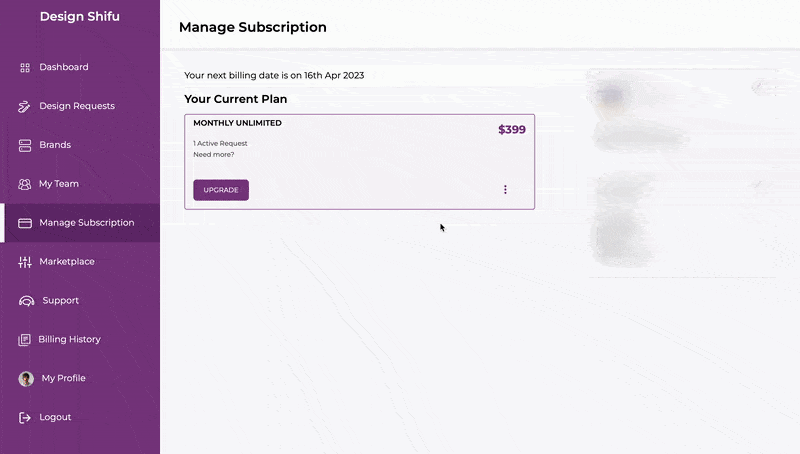Click the "Need more?" text link

click(x=214, y=154)
